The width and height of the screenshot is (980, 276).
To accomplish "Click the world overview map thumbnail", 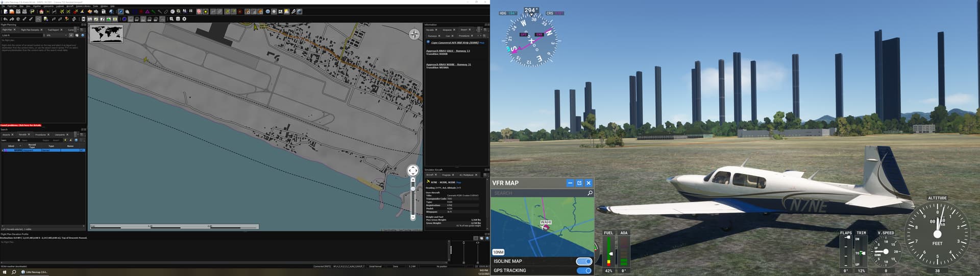I will point(106,34).
